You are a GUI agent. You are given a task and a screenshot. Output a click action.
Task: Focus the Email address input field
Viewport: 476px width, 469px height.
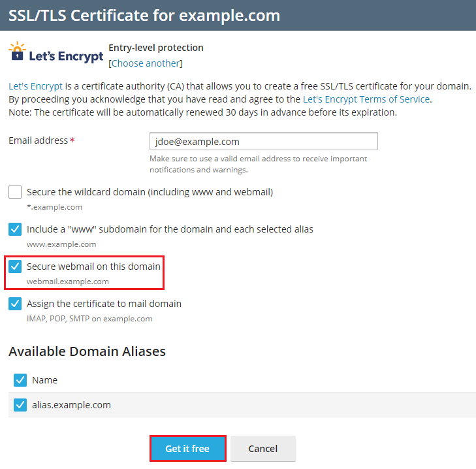263,141
